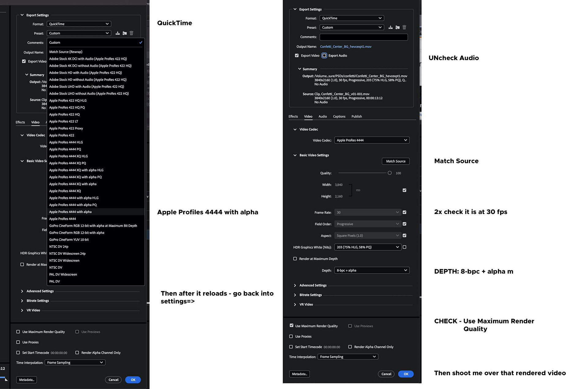The image size is (588, 389).
Task: Select PAL DV Widescreen preset
Action: 96,274
